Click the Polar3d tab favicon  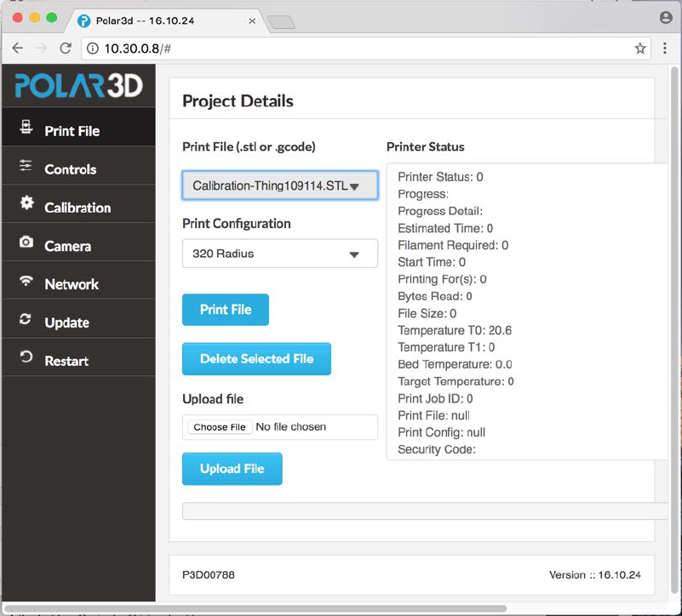(x=83, y=21)
